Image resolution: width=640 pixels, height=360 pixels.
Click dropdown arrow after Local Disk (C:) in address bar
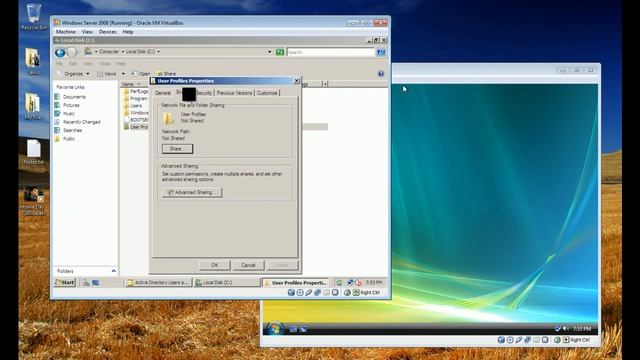pyautogui.click(x=159, y=52)
